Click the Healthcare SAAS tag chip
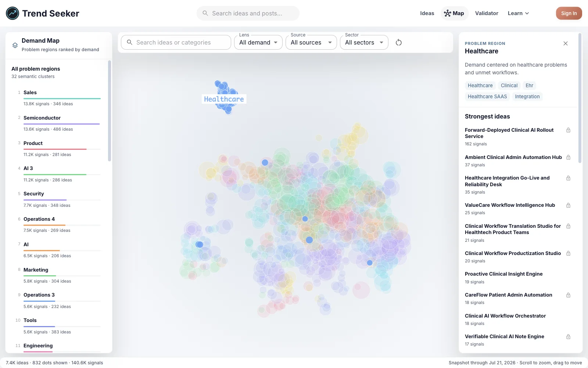This screenshot has height=368, width=588. 487,96
